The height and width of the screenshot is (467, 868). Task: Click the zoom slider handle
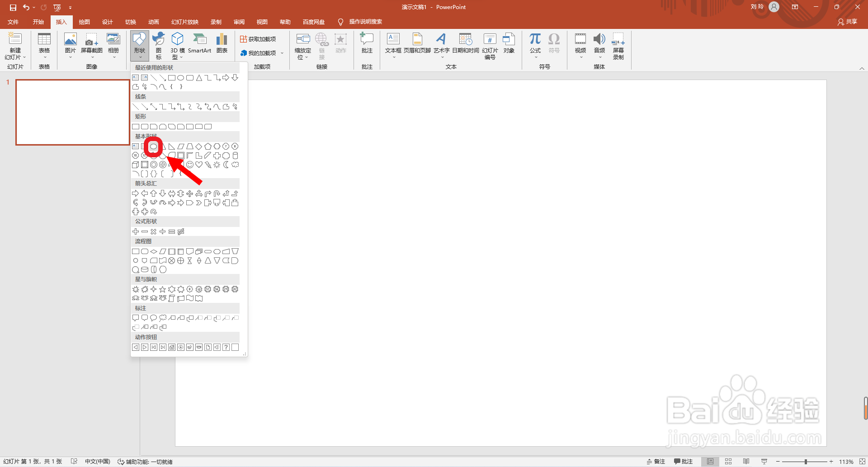click(806, 462)
